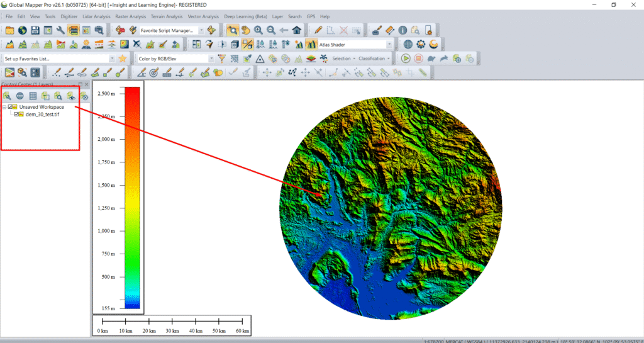Click the remove layer icon in Control Center
Image resolution: width=644 pixels, height=343 pixels.
pos(84,96)
